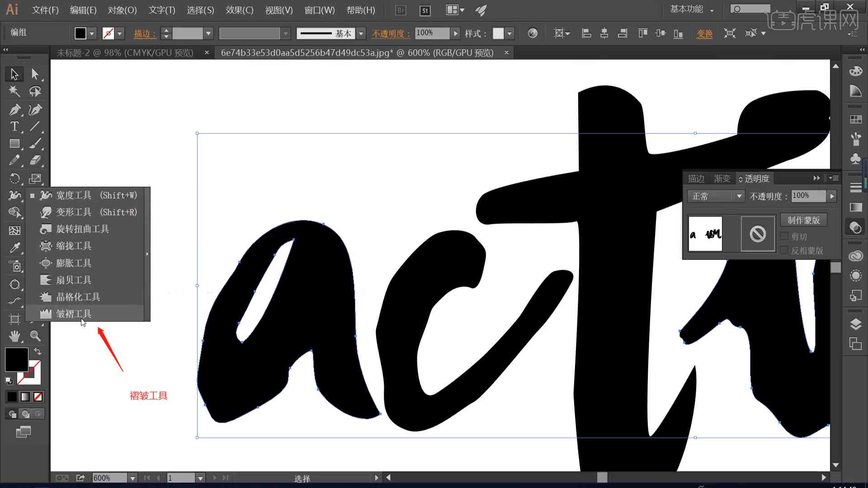Click the 变换 panel label

click(704, 33)
